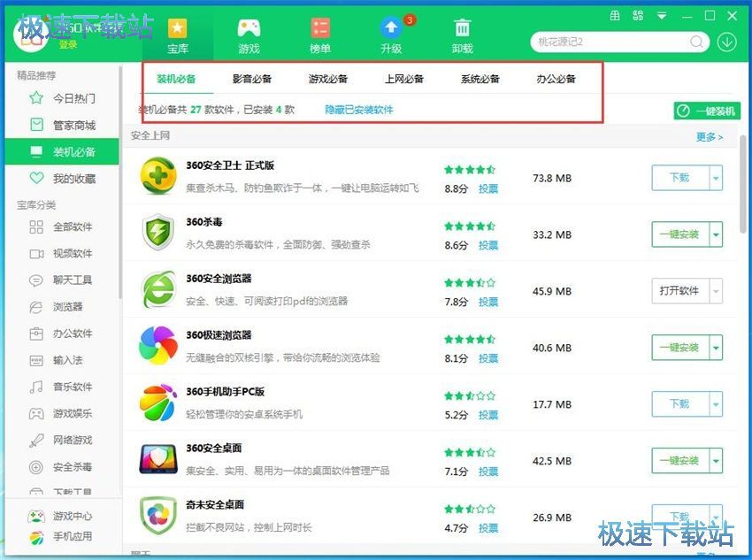This screenshot has width=752, height=560.
Task: Click the 360手机助手PC版 app icon
Action: coord(157,403)
